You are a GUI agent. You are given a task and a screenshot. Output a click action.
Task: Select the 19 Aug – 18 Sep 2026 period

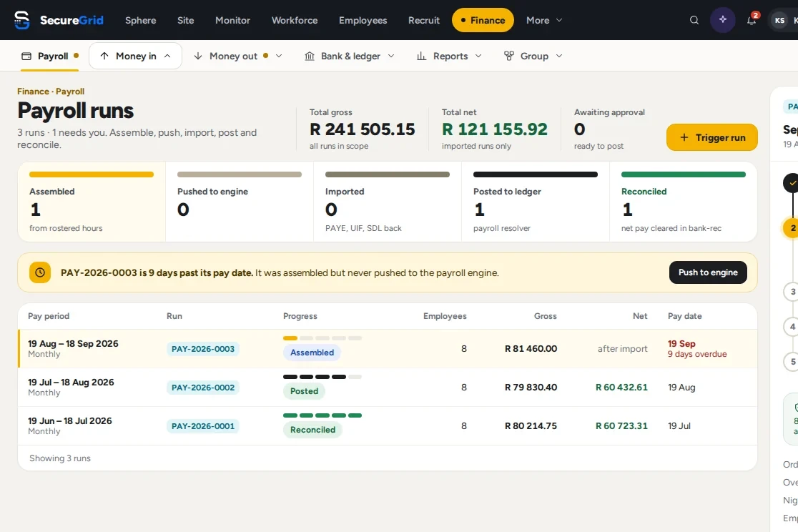click(73, 344)
